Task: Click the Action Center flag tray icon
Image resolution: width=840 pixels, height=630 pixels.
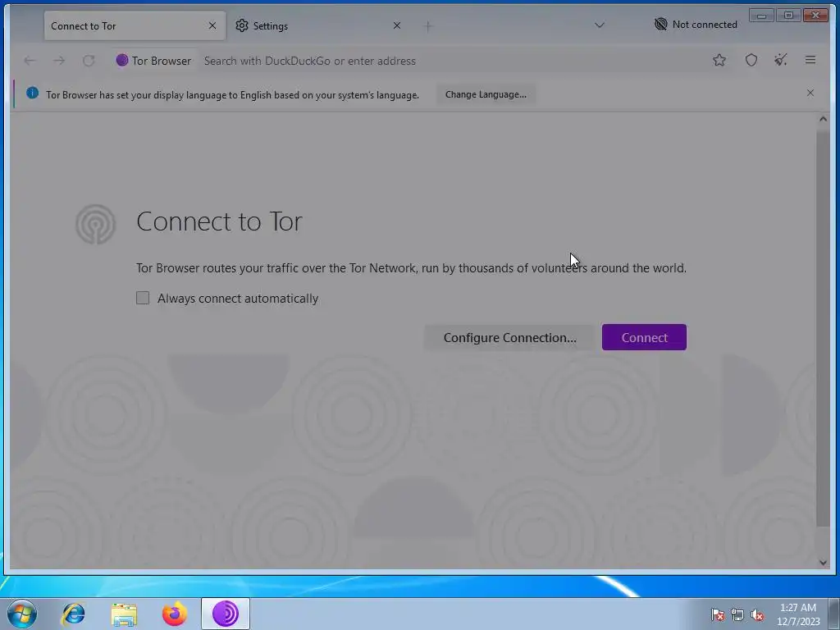Action: 717,614
